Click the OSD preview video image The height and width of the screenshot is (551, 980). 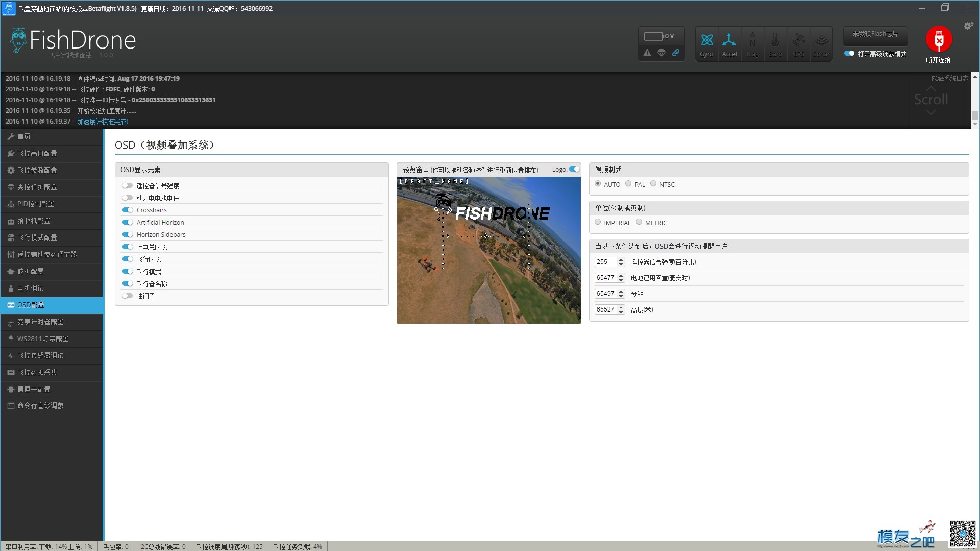[489, 250]
